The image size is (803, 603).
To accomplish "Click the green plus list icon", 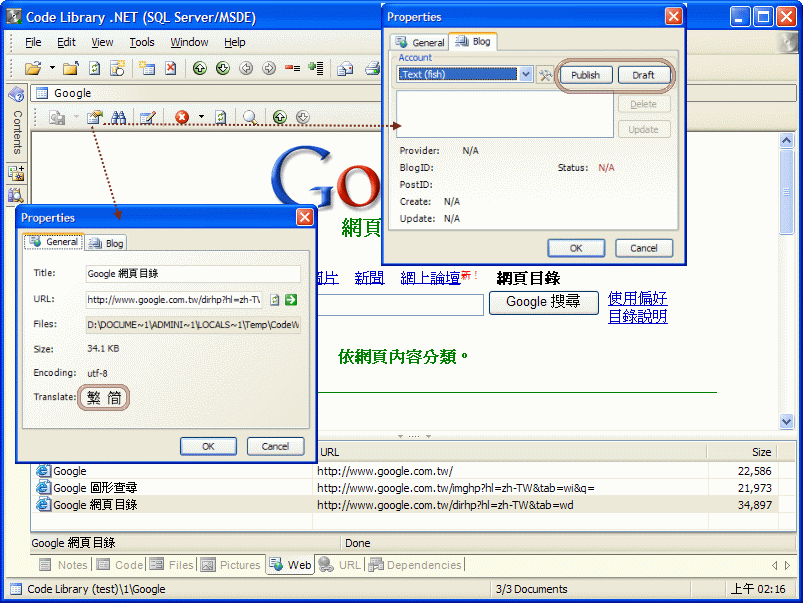I will click(x=315, y=68).
